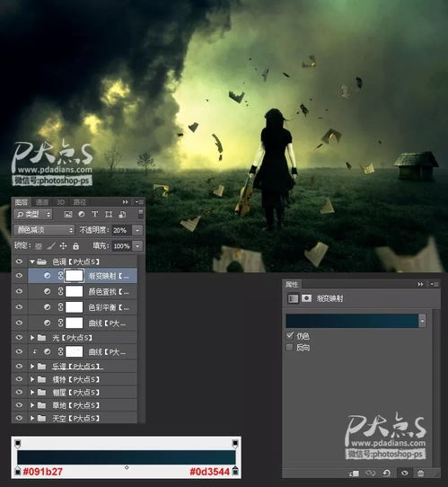The height and width of the screenshot is (487, 448).
Task: Select the adjustment layer filter icon
Action: [x=82, y=214]
